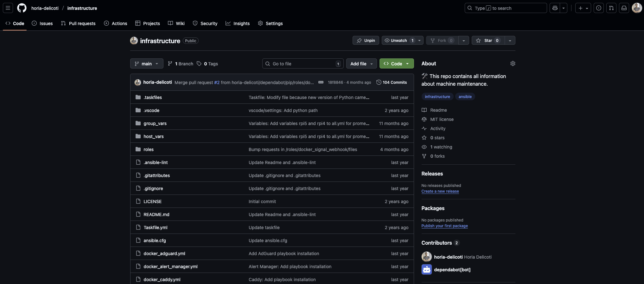The height and width of the screenshot is (284, 644).
Task: Star the infrastructure repository
Action: coord(488,41)
